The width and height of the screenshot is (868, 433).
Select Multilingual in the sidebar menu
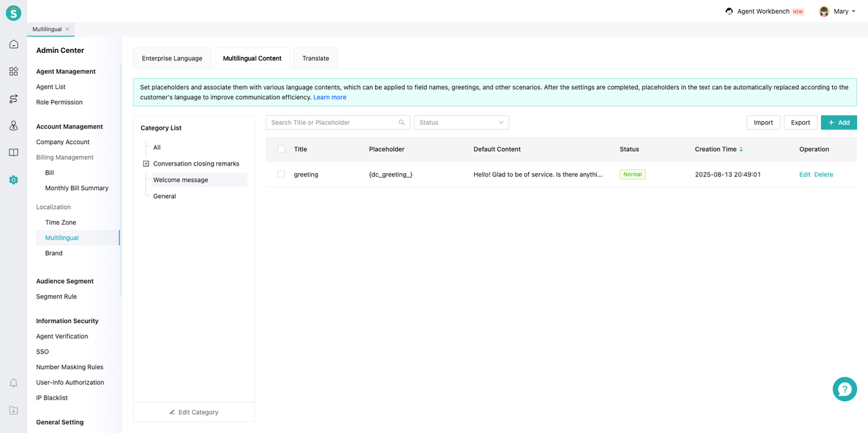coord(62,238)
